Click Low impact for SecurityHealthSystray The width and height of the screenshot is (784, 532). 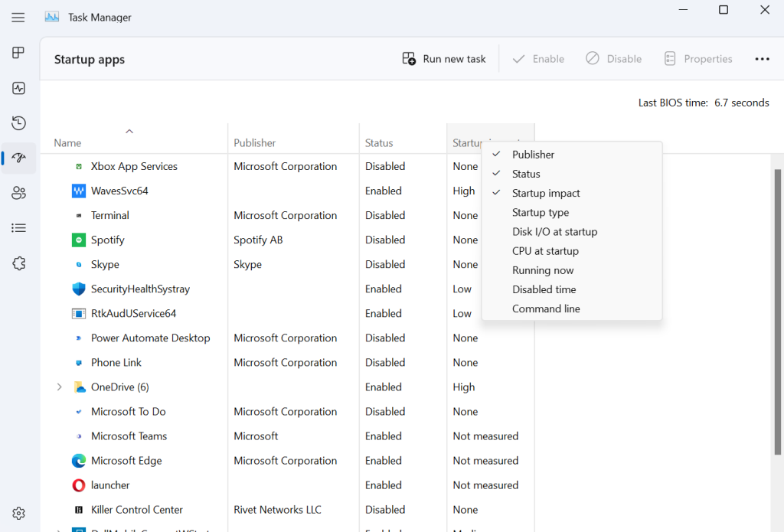462,289
